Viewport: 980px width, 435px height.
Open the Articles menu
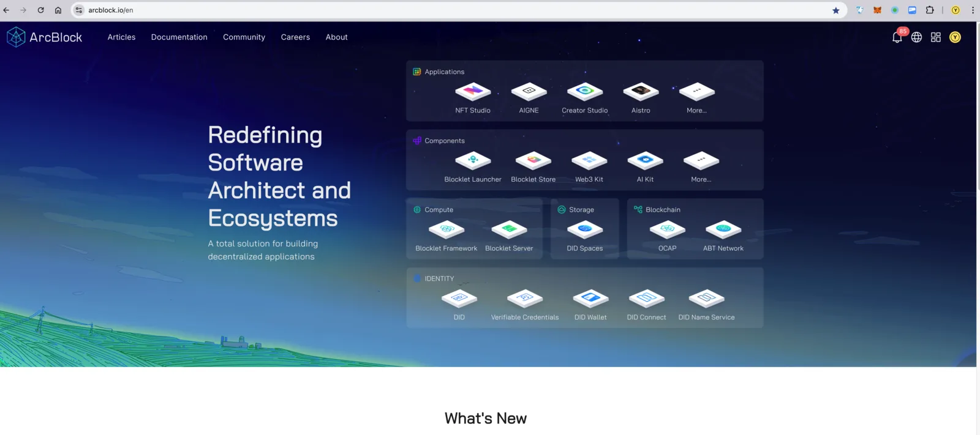click(121, 37)
